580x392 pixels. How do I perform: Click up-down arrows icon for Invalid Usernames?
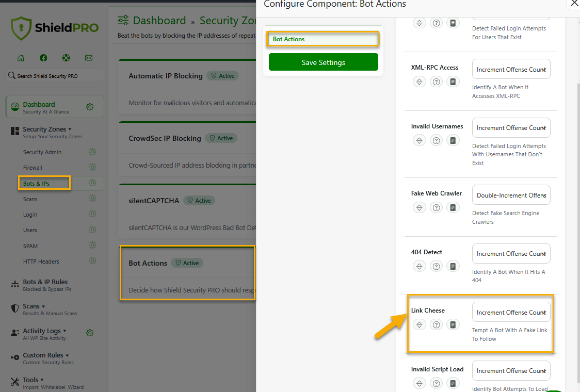point(419,140)
